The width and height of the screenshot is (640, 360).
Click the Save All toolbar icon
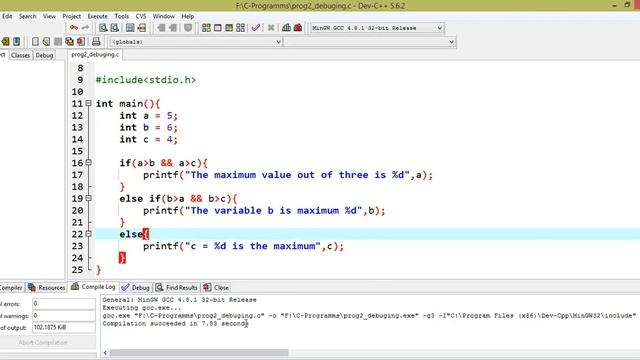(x=69, y=42)
